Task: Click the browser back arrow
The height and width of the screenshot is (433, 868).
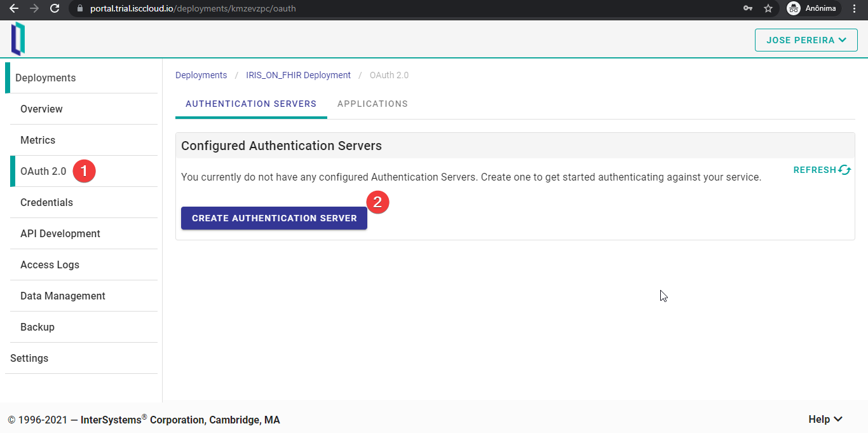Action: pos(13,8)
